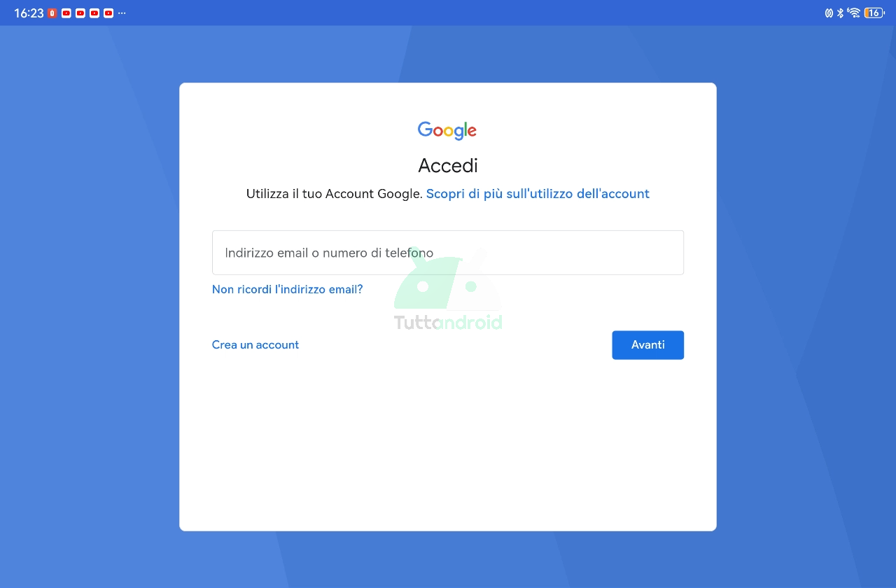Click the Tuttoandroid watermark logo
This screenshot has width=896, height=588.
448,290
